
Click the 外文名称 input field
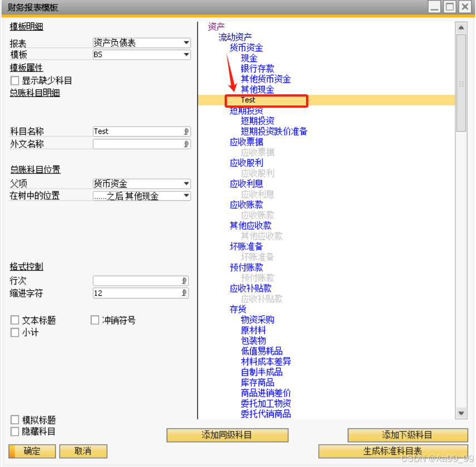142,144
